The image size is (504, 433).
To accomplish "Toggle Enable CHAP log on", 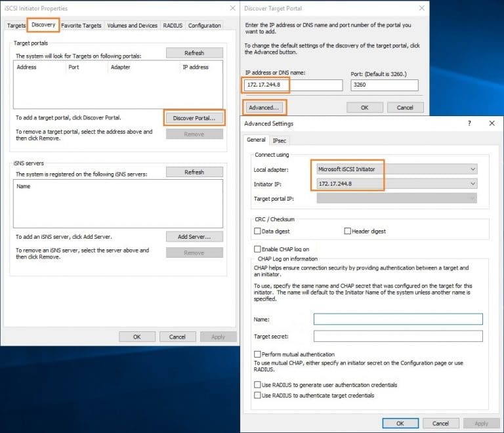I will (257, 249).
